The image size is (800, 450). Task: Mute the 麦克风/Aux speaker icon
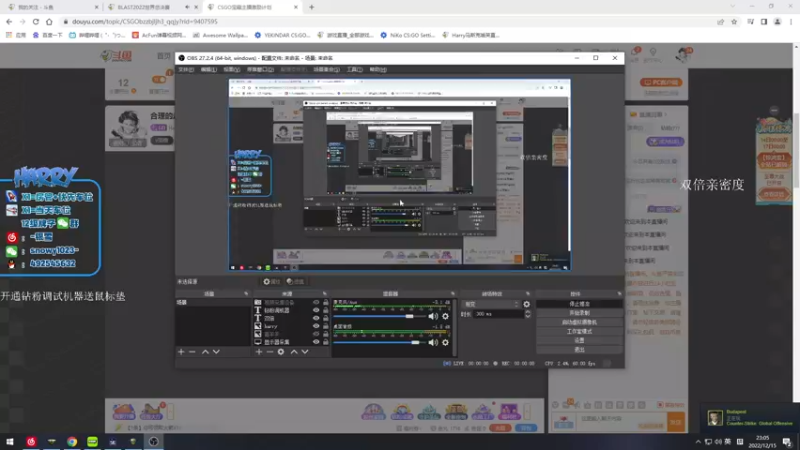(x=433, y=316)
